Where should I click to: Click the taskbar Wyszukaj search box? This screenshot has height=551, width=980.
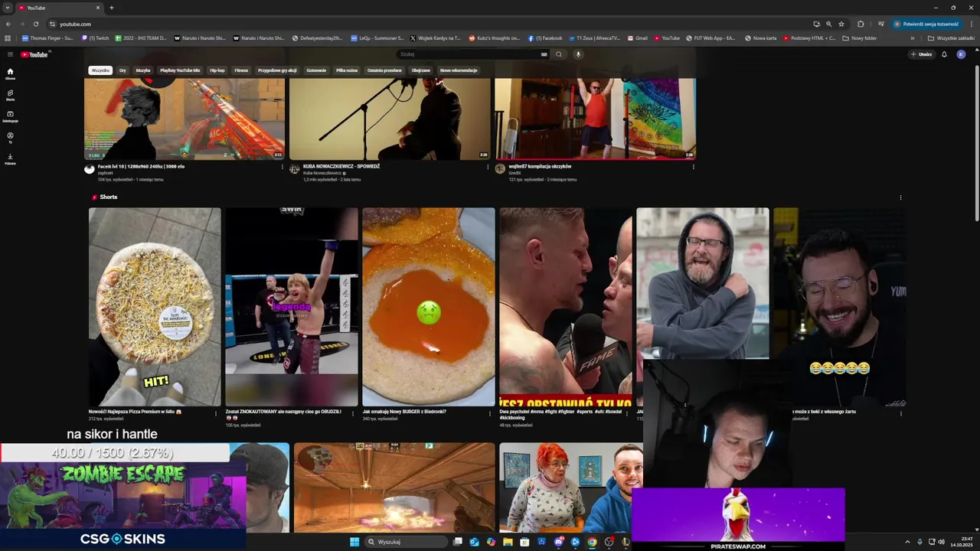click(406, 542)
